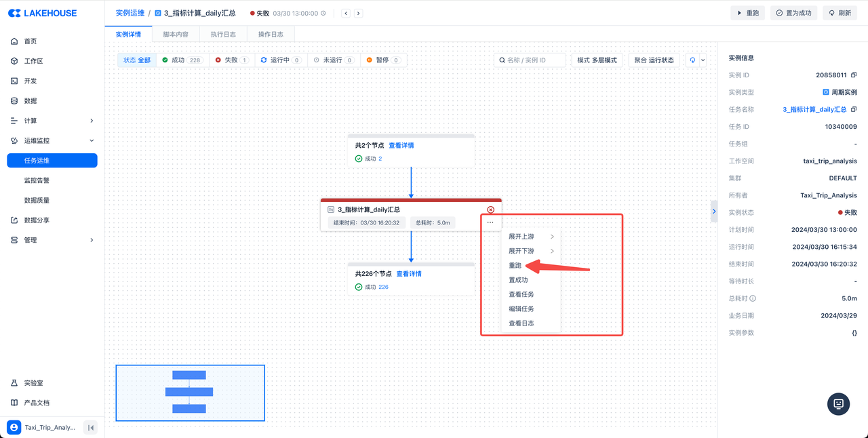This screenshot has width=868, height=438.
Task: Open 查看详情 link for 226 nodes
Action: click(x=409, y=274)
